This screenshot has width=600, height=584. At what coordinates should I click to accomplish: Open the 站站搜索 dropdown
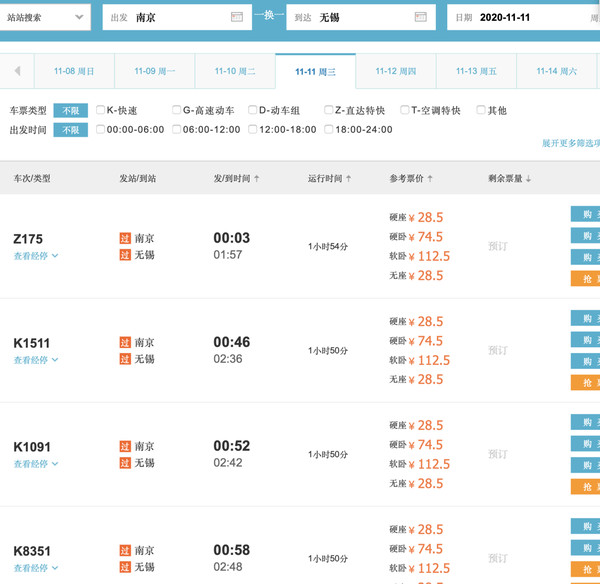(x=45, y=17)
